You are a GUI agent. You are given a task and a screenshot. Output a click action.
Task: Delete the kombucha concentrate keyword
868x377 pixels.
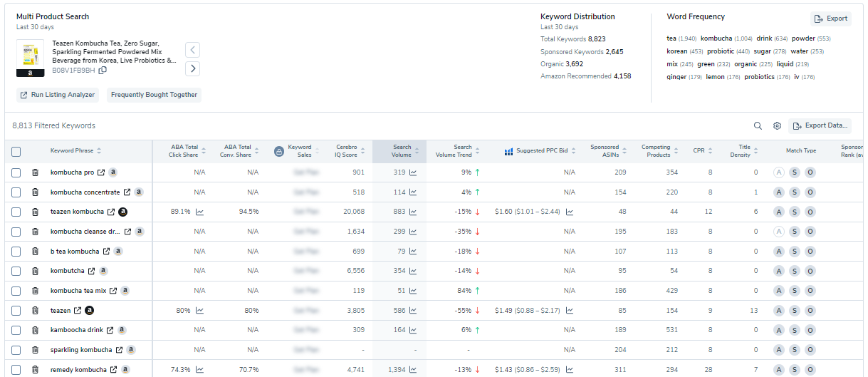pyautogui.click(x=35, y=192)
